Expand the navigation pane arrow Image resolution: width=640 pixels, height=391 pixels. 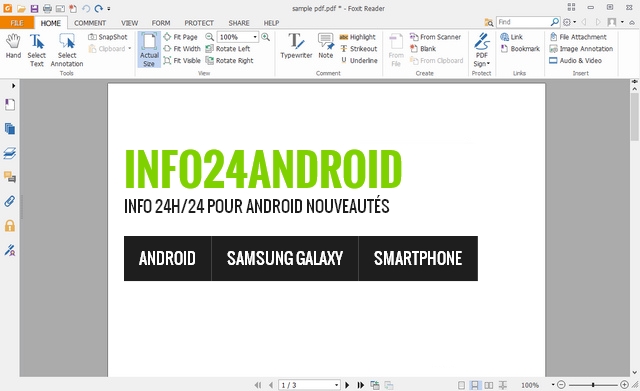coord(13,86)
